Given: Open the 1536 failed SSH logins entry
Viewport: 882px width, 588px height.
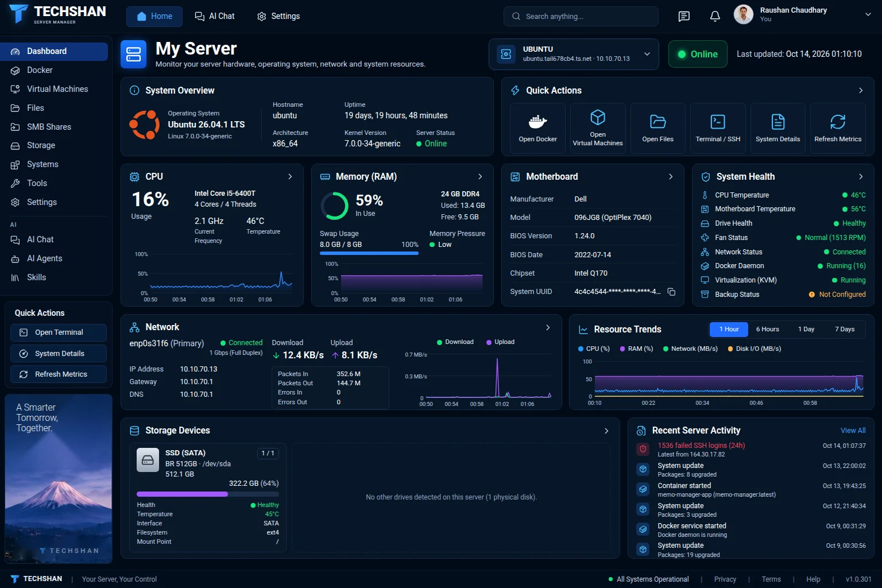Looking at the screenshot, I should [x=751, y=450].
